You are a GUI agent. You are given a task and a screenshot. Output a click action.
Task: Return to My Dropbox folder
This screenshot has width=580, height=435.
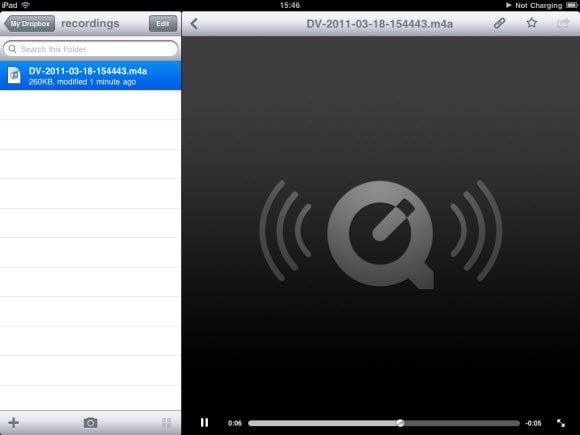(x=30, y=24)
